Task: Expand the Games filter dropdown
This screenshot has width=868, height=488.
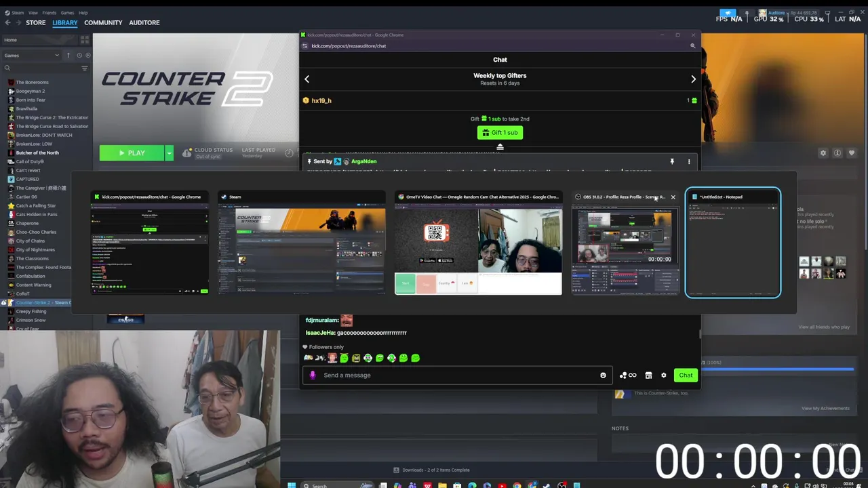Action: 31,55
